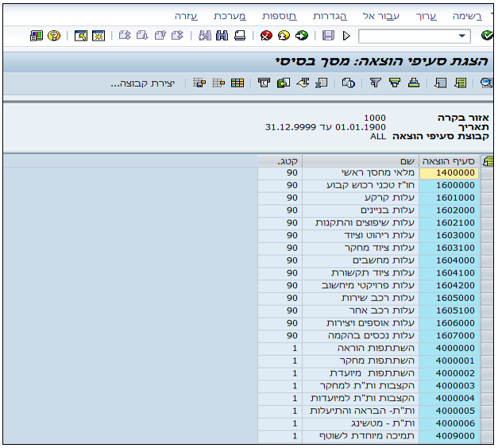Click the green Enter checkmark icon
498x448 pixels.
click(x=487, y=35)
